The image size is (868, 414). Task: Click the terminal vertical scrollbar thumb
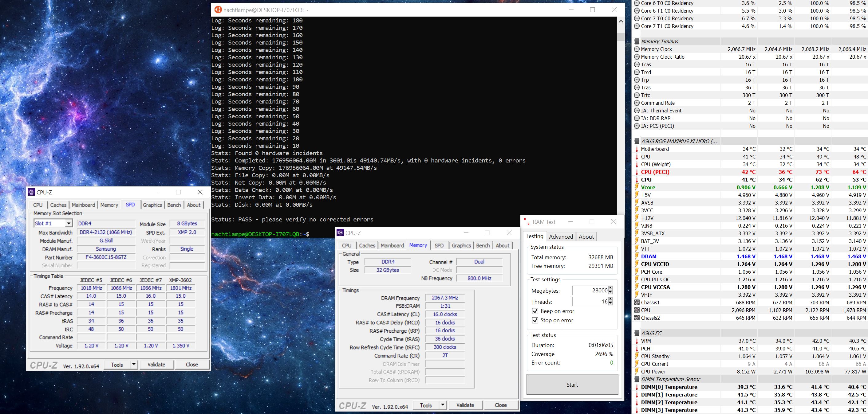[621, 36]
